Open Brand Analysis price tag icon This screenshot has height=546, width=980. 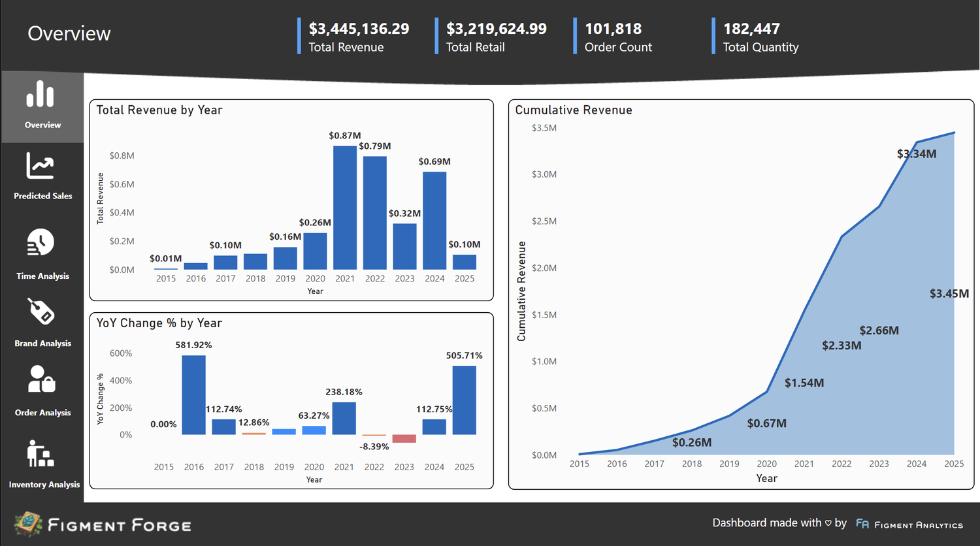[x=41, y=312]
